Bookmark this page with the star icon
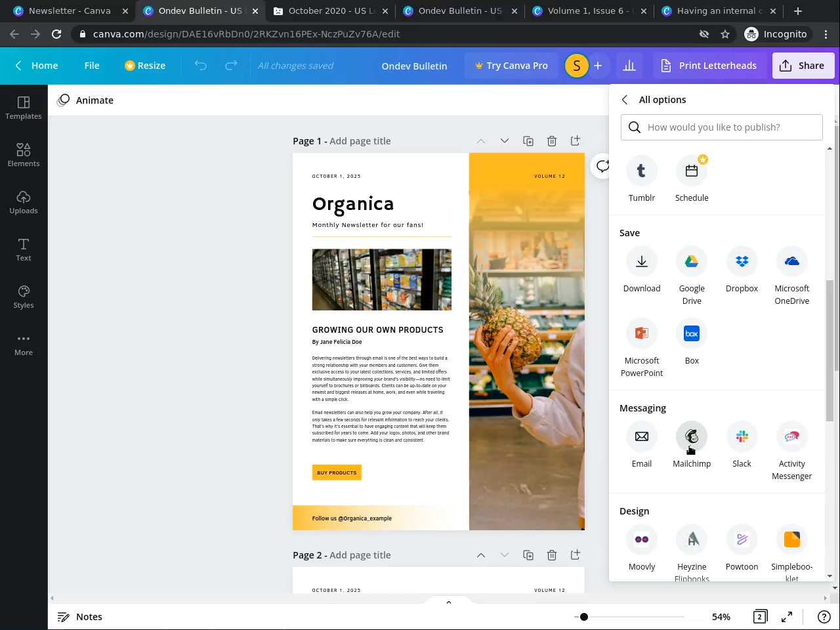Viewport: 840px width, 630px height. 725,34
